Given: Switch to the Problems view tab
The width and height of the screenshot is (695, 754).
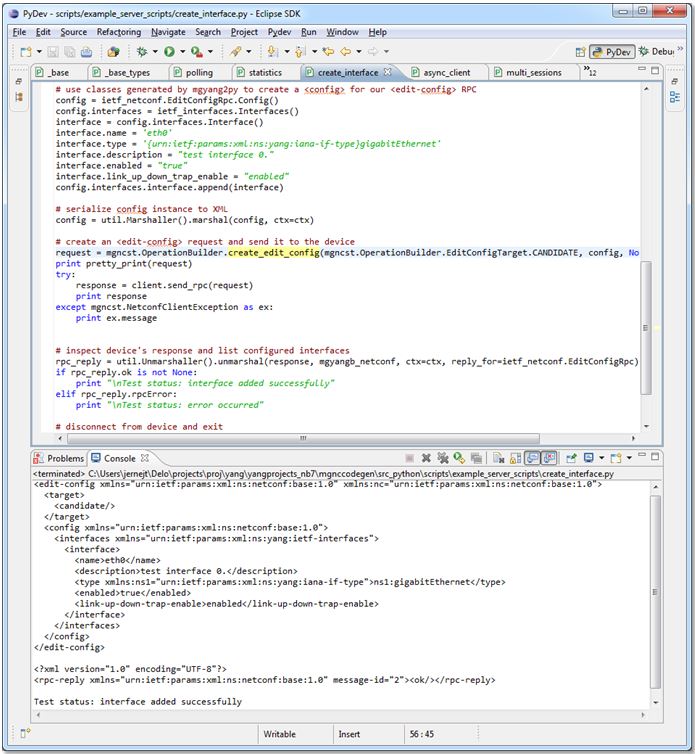Looking at the screenshot, I should tap(62, 458).
